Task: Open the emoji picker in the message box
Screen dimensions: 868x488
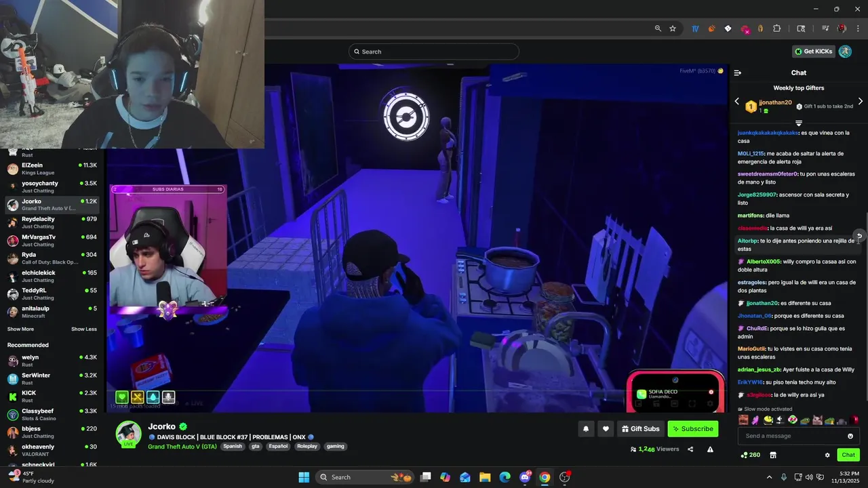Action: coord(850,436)
